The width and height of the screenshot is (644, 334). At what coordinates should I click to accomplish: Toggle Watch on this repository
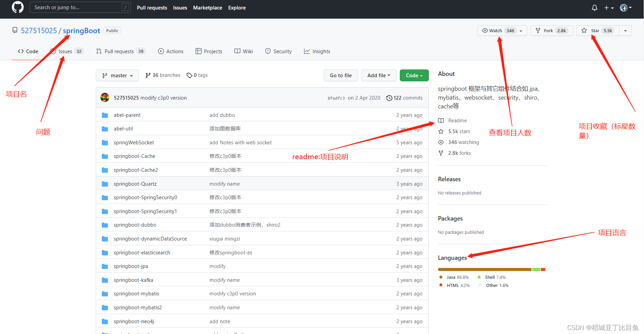(499, 30)
